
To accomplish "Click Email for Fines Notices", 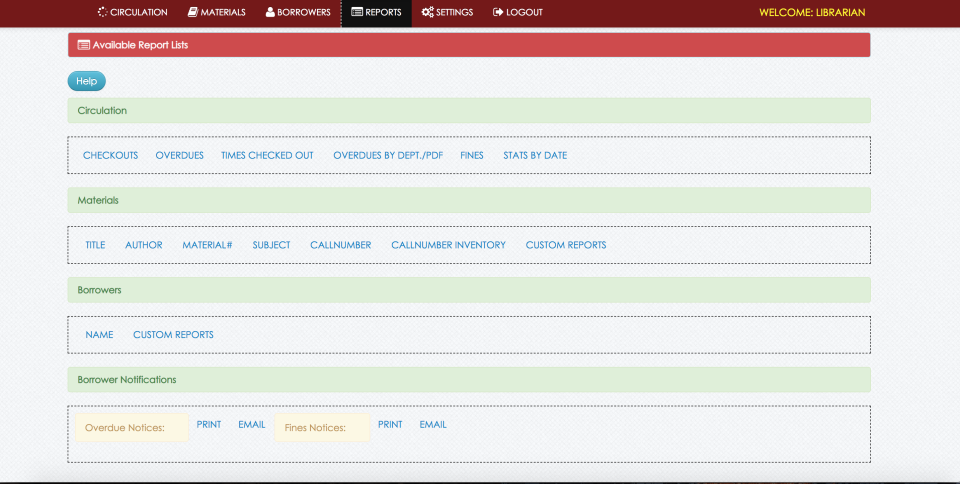I will (433, 424).
